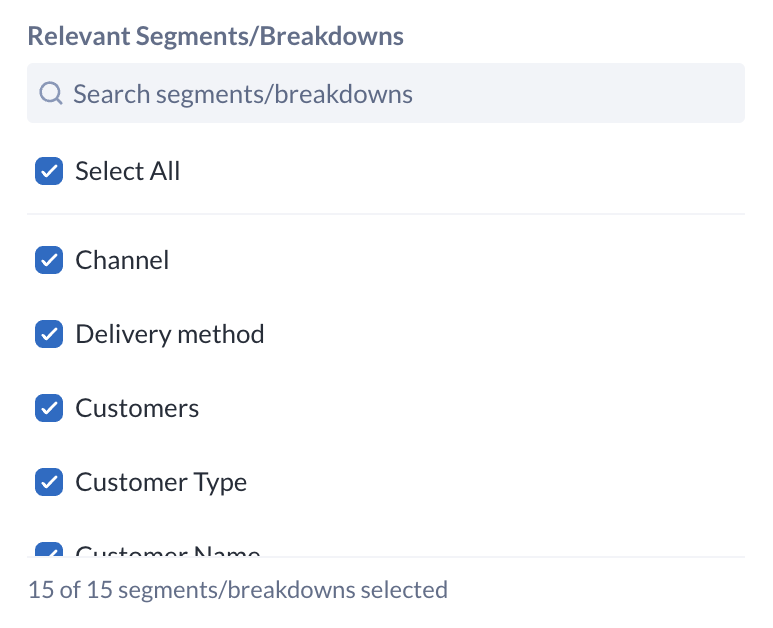Uncheck the Select All checkbox
Viewport: 773px width, 628px height.
coord(49,171)
